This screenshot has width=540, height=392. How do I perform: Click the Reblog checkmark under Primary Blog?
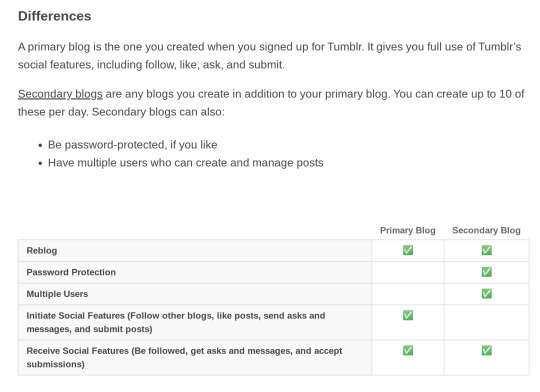click(408, 250)
